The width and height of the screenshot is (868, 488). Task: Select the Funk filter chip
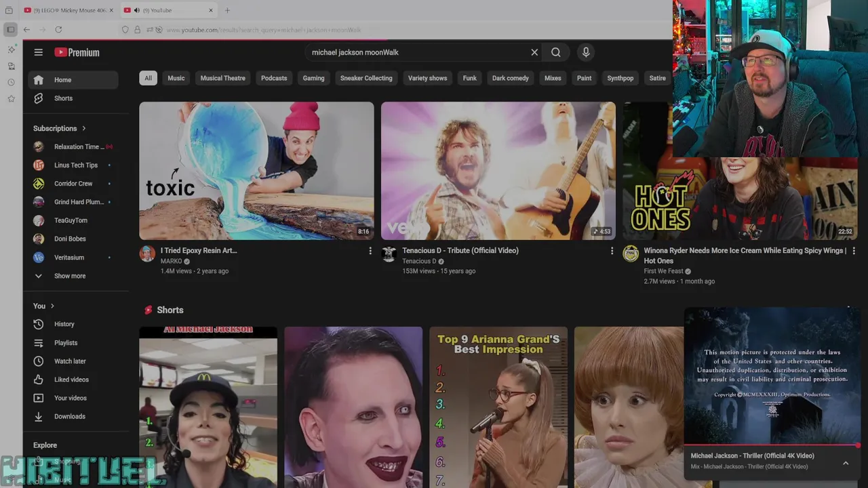pos(470,78)
